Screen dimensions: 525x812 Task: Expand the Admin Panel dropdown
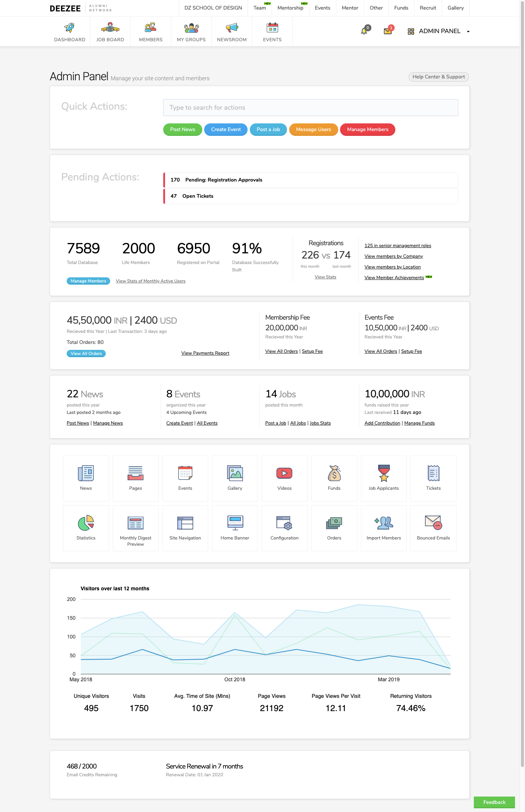438,31
